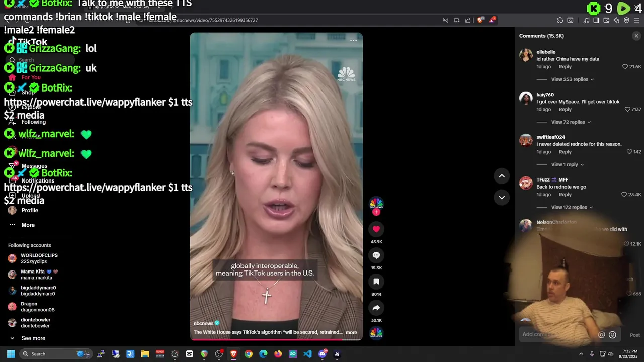The image size is (644, 362).
Task: Save the video with the bookmark icon
Action: [x=376, y=282]
